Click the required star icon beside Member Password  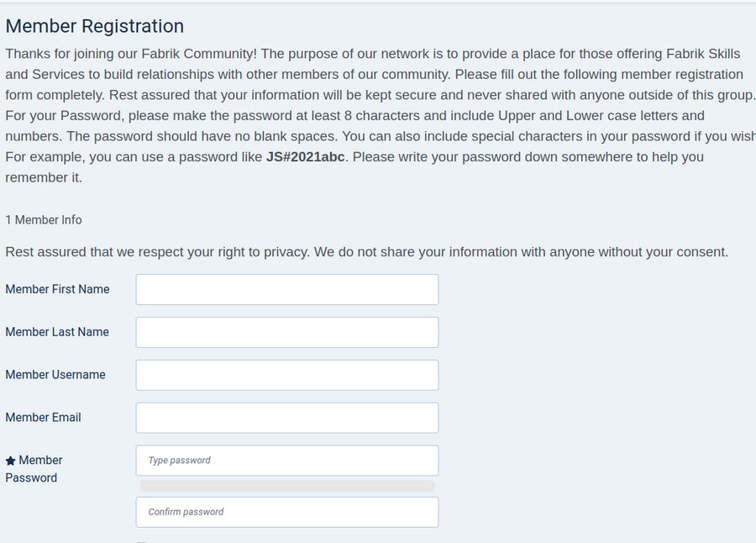tap(11, 461)
